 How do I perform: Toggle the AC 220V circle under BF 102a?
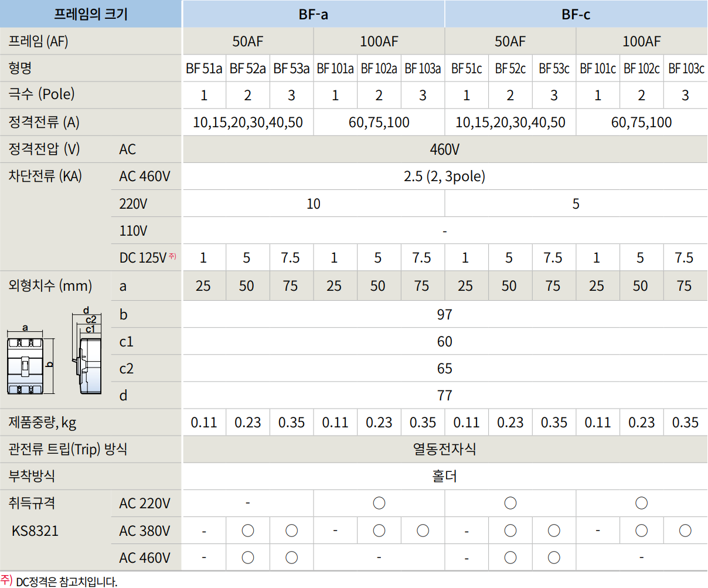pos(379,503)
